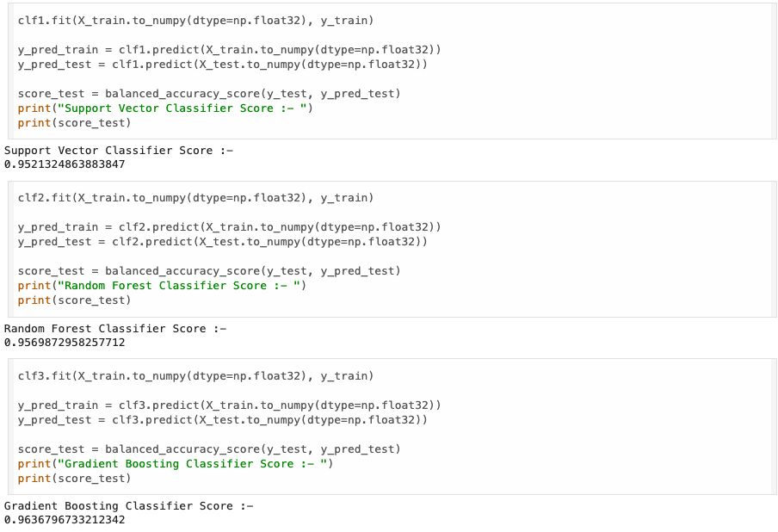
Task: Click the y_pred_test clf3.predict code line
Action: 222,420
